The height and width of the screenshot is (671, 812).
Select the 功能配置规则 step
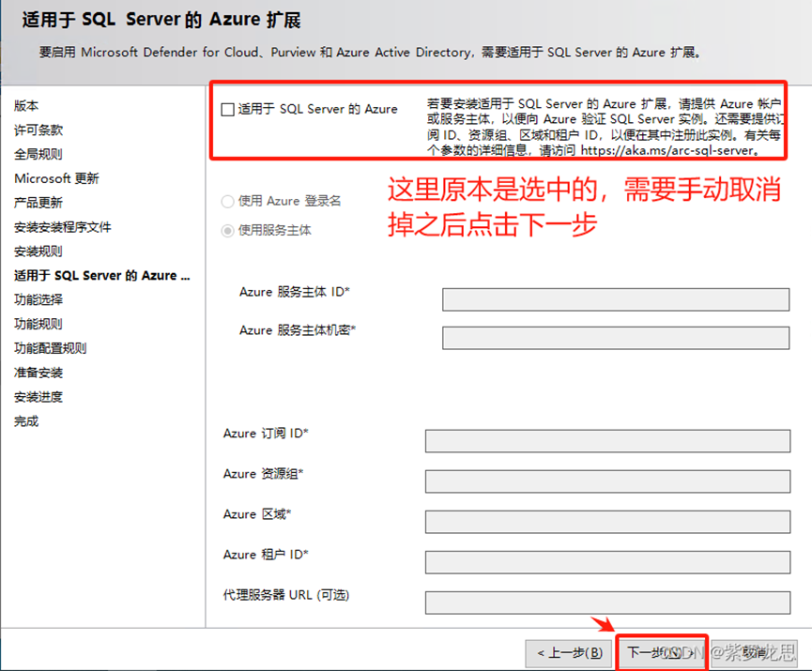51,348
